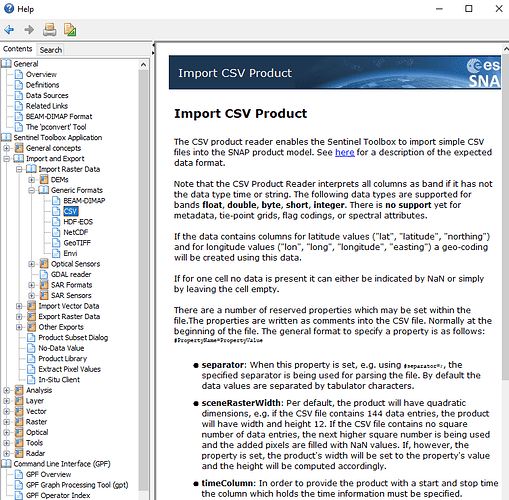The width and height of the screenshot is (509, 500).
Task: Click the folder icon beside Radar
Action: 19,453
